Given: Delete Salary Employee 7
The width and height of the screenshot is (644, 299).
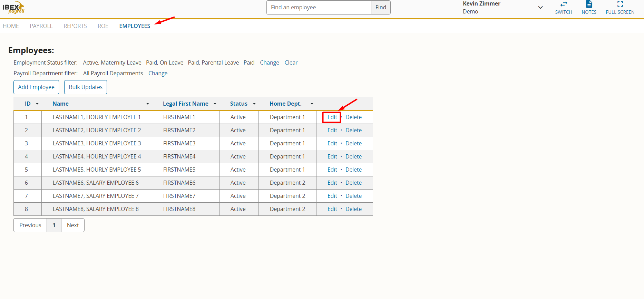Looking at the screenshot, I should click(x=354, y=196).
